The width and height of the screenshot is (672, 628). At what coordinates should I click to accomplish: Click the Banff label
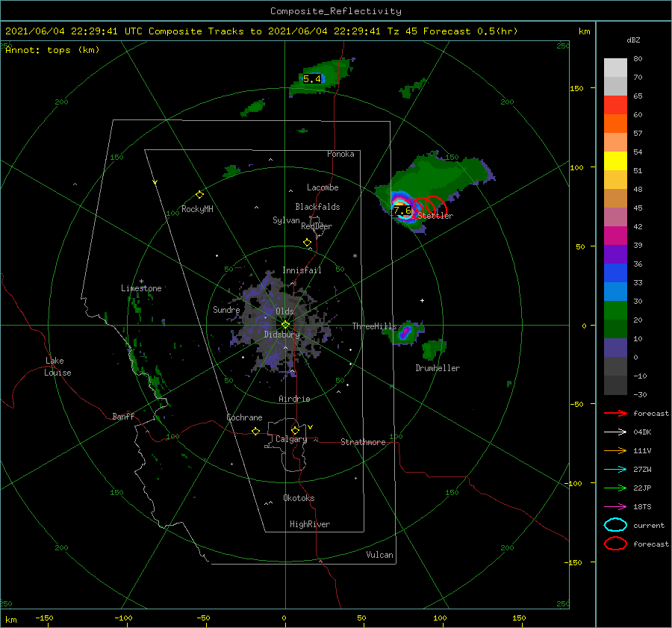(x=123, y=416)
